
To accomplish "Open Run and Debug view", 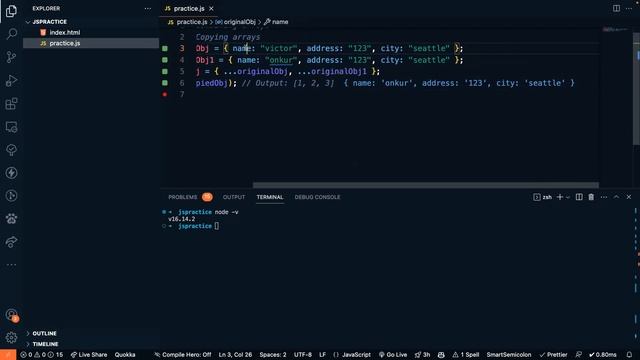I will (11, 80).
